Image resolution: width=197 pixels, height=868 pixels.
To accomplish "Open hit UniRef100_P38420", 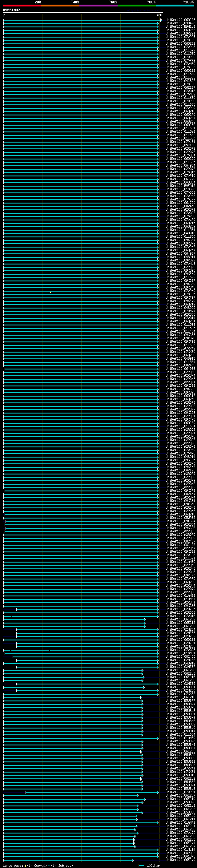I will coord(180,23).
